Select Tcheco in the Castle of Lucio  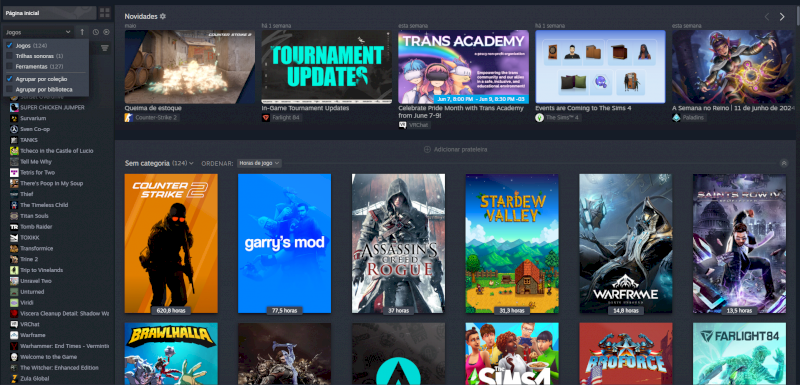(57, 151)
